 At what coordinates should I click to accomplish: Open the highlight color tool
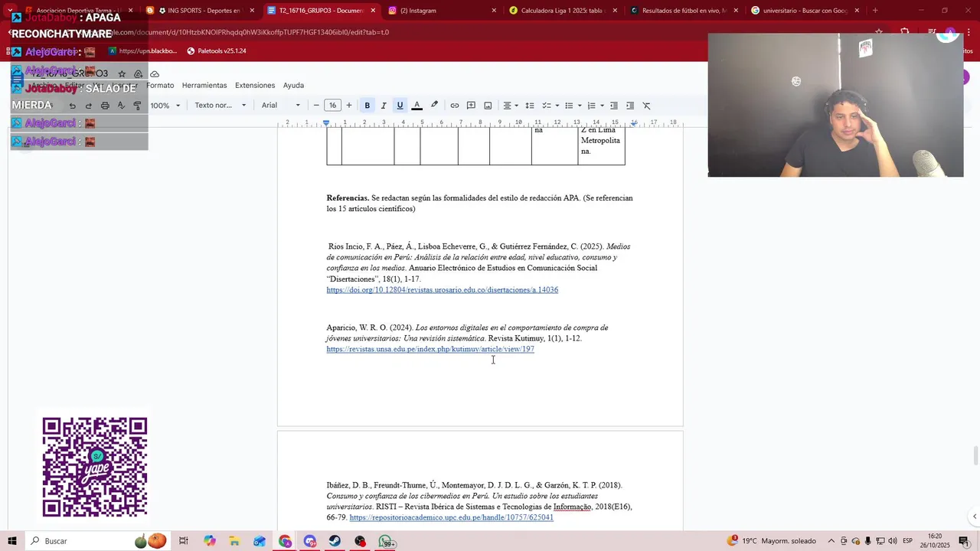[x=434, y=106]
